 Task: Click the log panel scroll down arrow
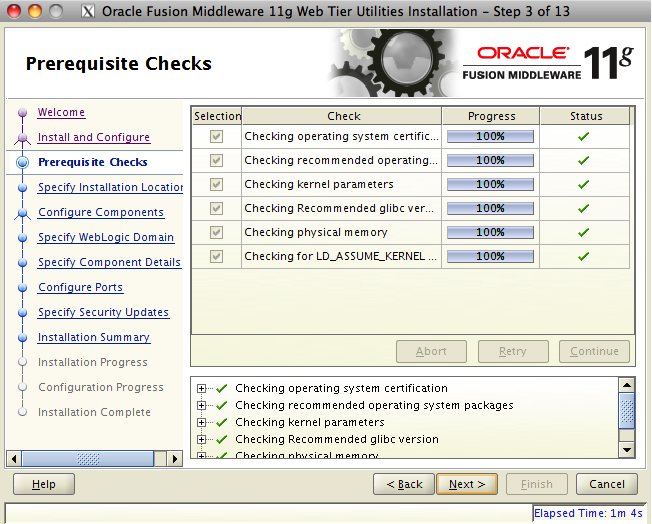click(x=627, y=450)
